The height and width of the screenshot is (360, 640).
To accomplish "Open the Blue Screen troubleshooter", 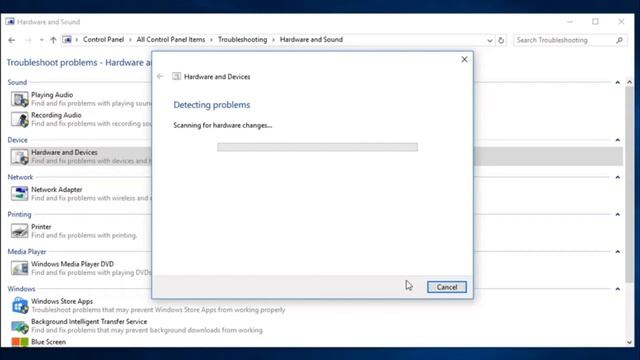I will (x=48, y=342).
